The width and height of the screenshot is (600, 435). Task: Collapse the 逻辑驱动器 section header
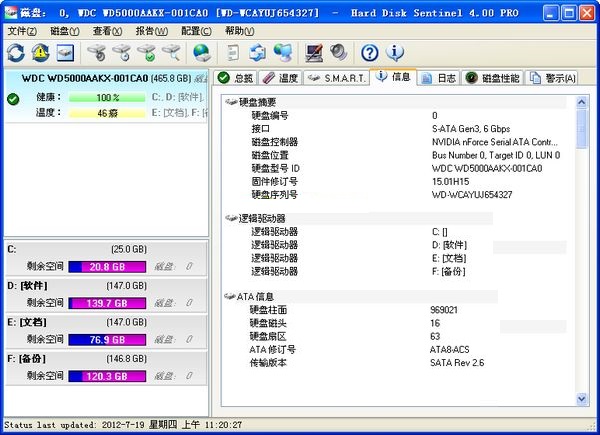231,218
